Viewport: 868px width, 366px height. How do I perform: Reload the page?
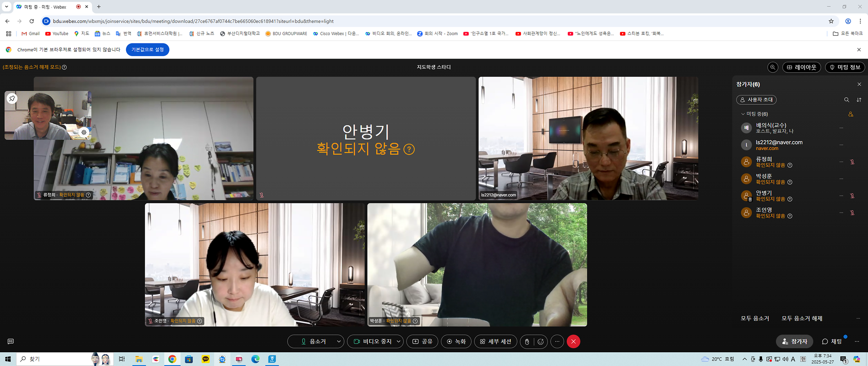pyautogui.click(x=32, y=21)
